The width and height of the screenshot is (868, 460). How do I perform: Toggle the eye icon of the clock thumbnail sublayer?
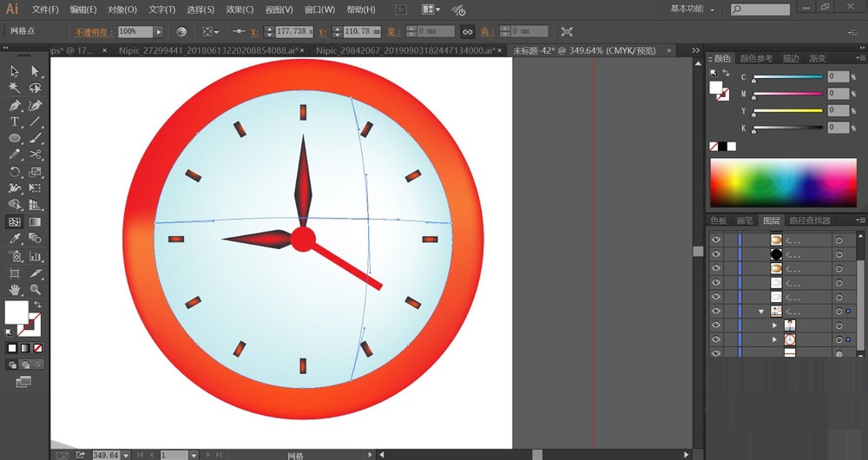[x=716, y=339]
